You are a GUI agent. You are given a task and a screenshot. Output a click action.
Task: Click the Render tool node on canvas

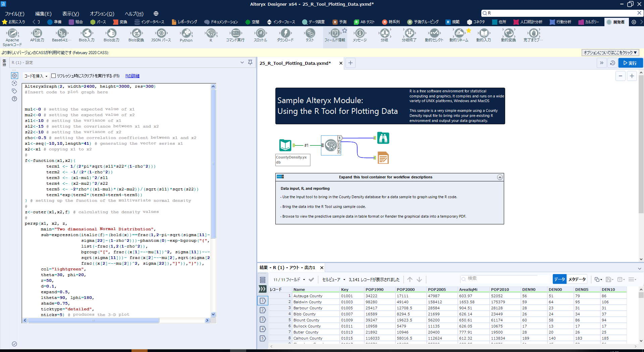coord(383,158)
